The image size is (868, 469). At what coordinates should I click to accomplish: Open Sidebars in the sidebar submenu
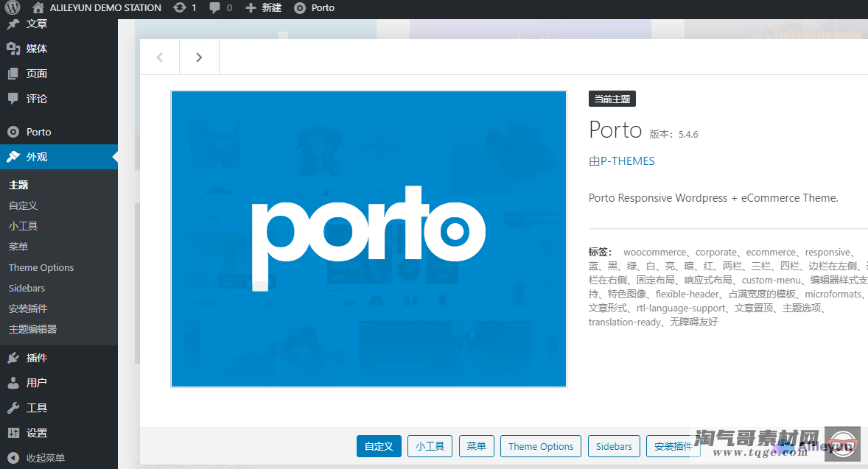(x=27, y=288)
